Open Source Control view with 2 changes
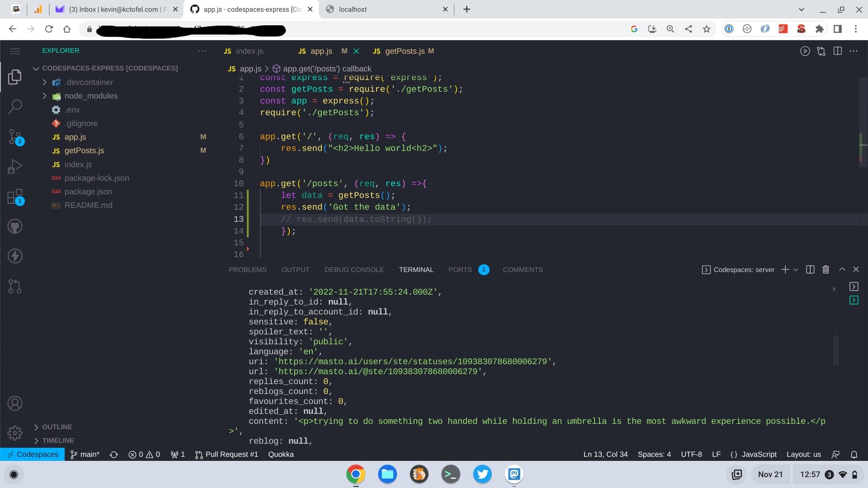This screenshot has width=868, height=488. pyautogui.click(x=15, y=136)
